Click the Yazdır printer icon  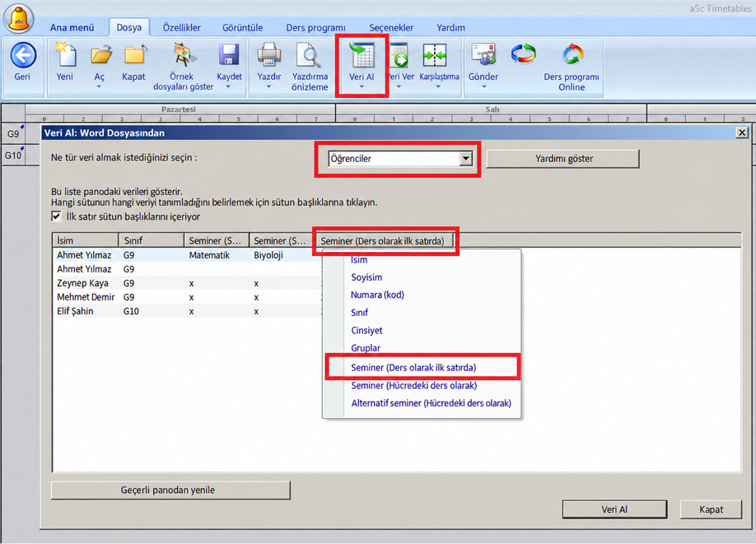coord(269,55)
